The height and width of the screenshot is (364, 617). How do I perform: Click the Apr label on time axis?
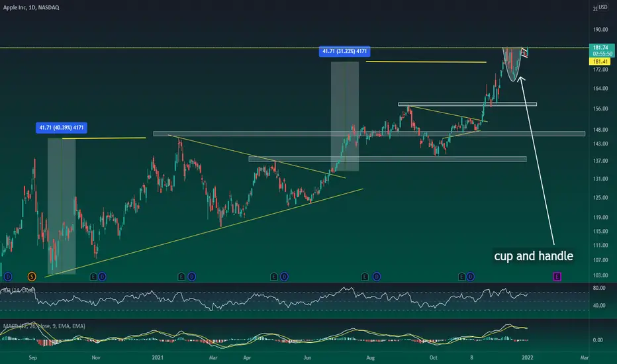[247, 357]
